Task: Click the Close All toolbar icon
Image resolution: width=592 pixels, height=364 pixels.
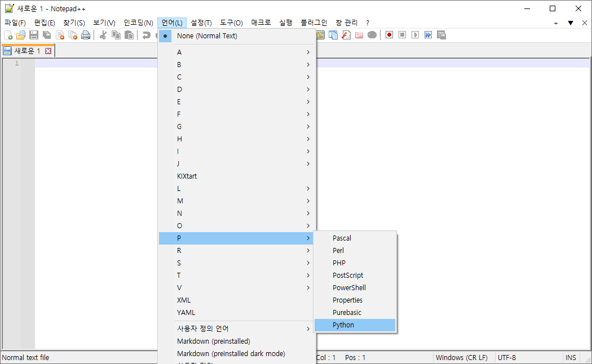Action: tap(73, 35)
